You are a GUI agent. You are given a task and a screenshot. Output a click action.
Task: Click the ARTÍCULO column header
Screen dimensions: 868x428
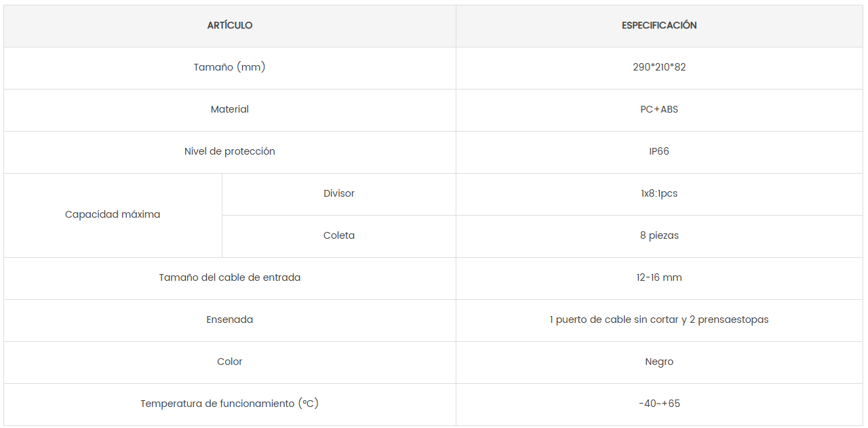coord(230,26)
